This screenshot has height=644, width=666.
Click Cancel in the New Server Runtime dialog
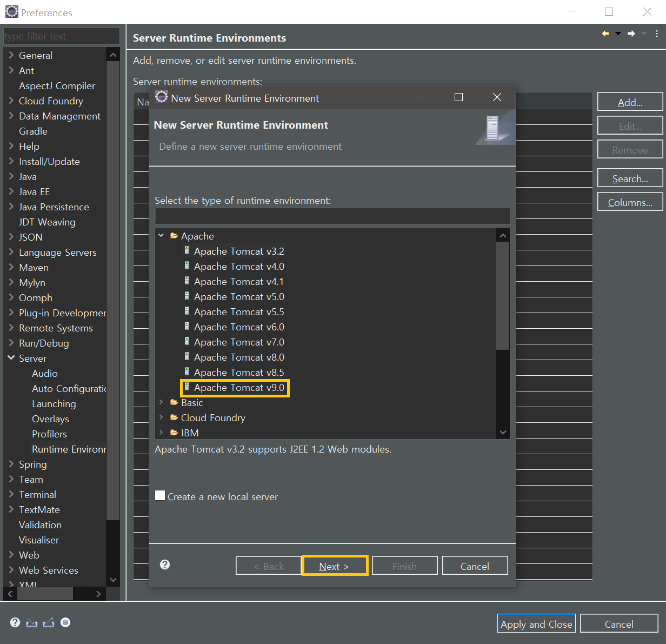point(475,566)
